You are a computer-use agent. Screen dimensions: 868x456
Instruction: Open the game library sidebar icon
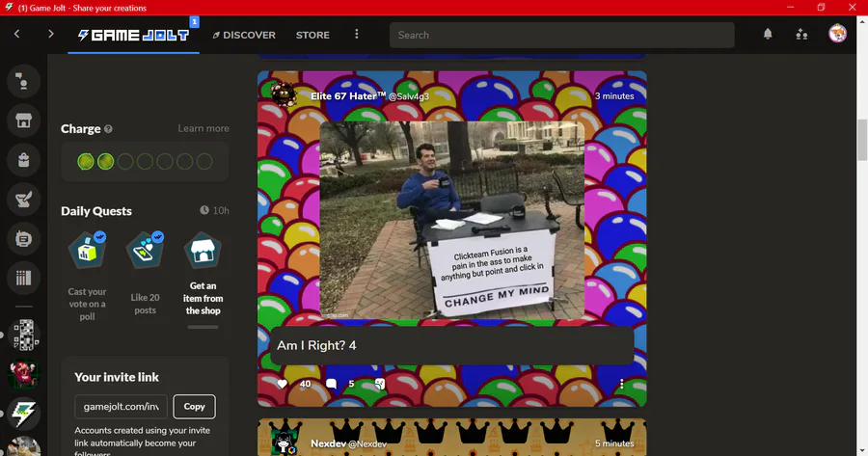pos(23,278)
